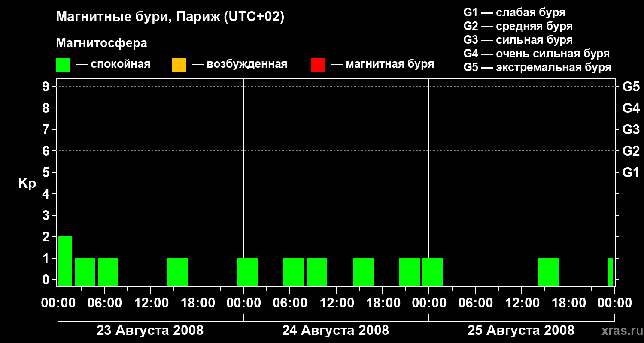Click the '24 Августа 2008' date label
This screenshot has width=644, height=343.
point(336,331)
